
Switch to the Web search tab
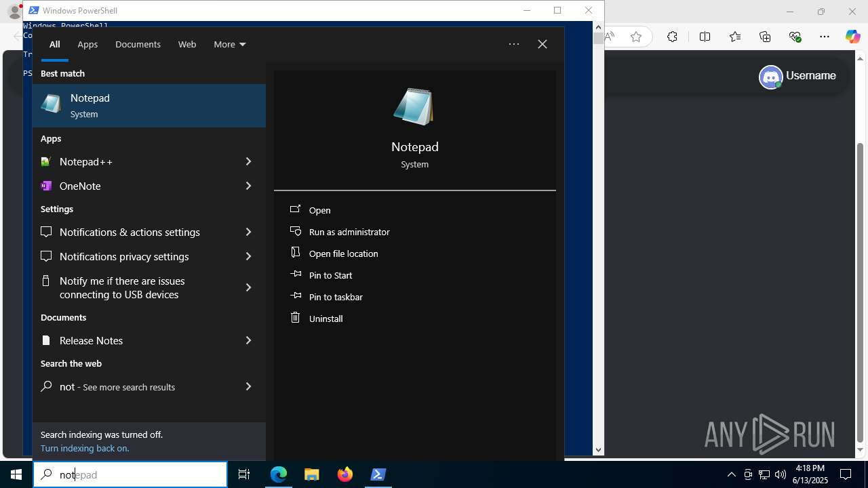187,44
